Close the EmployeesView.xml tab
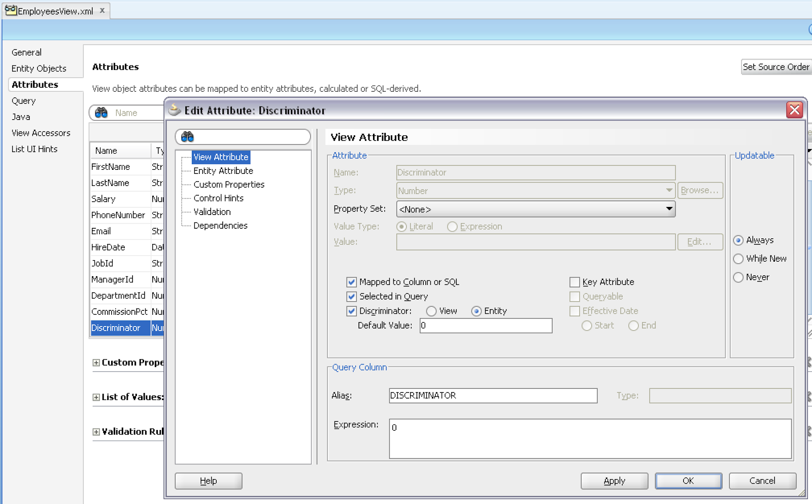This screenshot has height=504, width=812. pyautogui.click(x=102, y=10)
